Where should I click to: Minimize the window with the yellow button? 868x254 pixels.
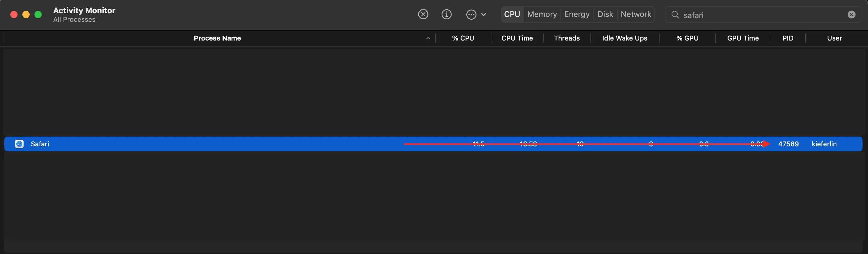click(26, 15)
